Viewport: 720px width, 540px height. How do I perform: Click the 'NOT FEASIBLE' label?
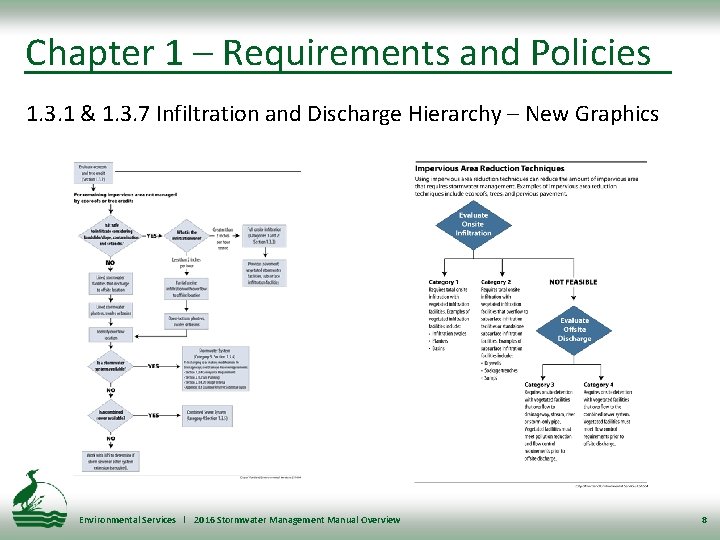573,282
